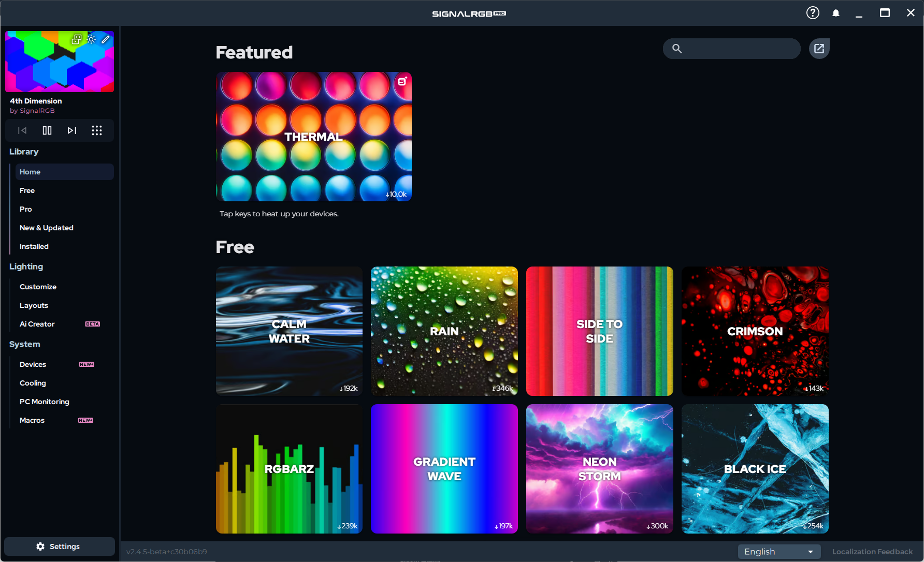Click the open-external icon beside the search bar

point(819,49)
